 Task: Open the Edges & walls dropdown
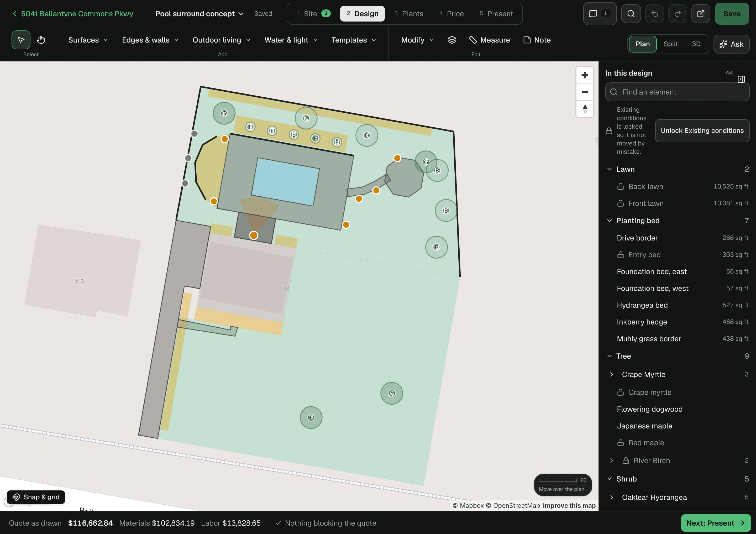[x=150, y=40]
